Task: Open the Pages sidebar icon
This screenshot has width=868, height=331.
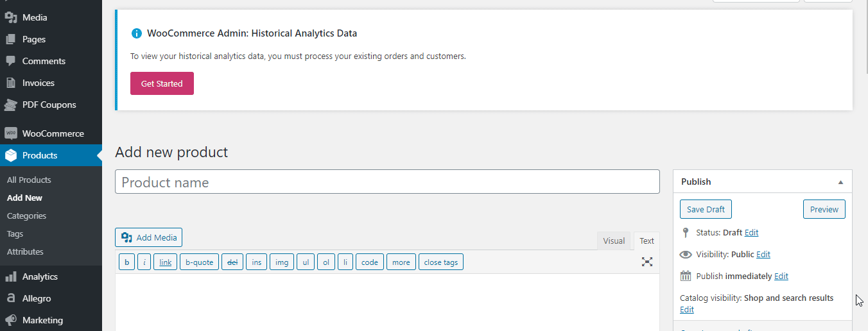Action: pos(10,39)
